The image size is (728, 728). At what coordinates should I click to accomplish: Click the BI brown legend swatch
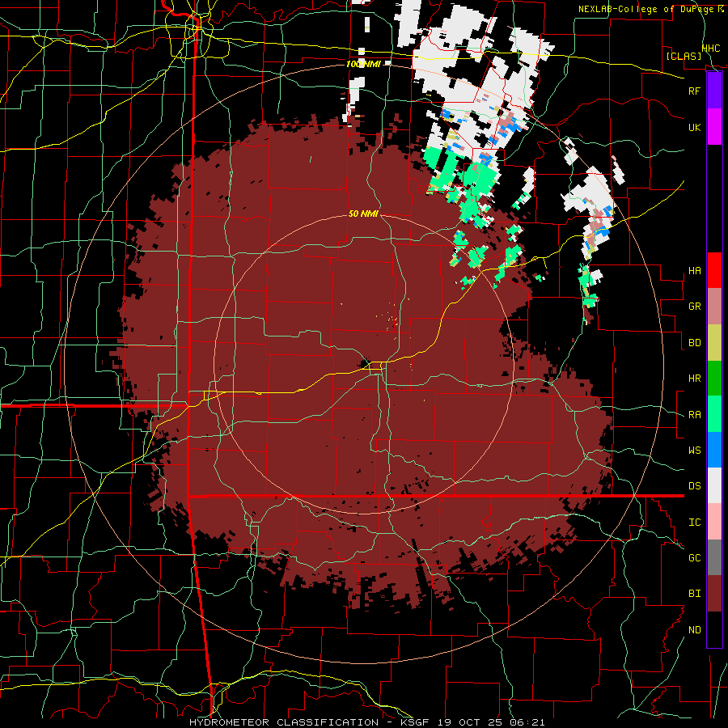(x=714, y=594)
